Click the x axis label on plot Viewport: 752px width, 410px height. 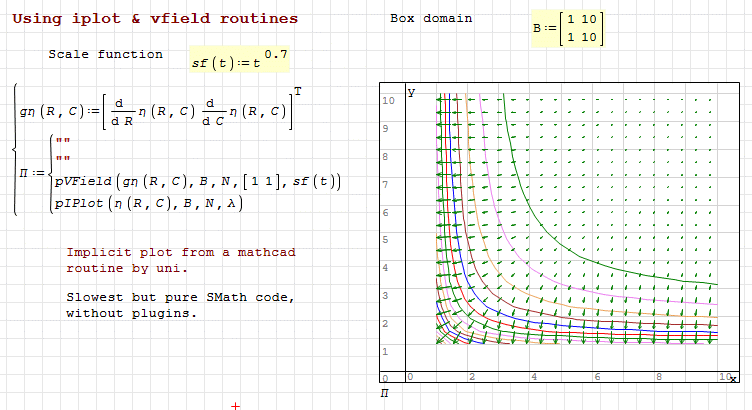[732, 378]
